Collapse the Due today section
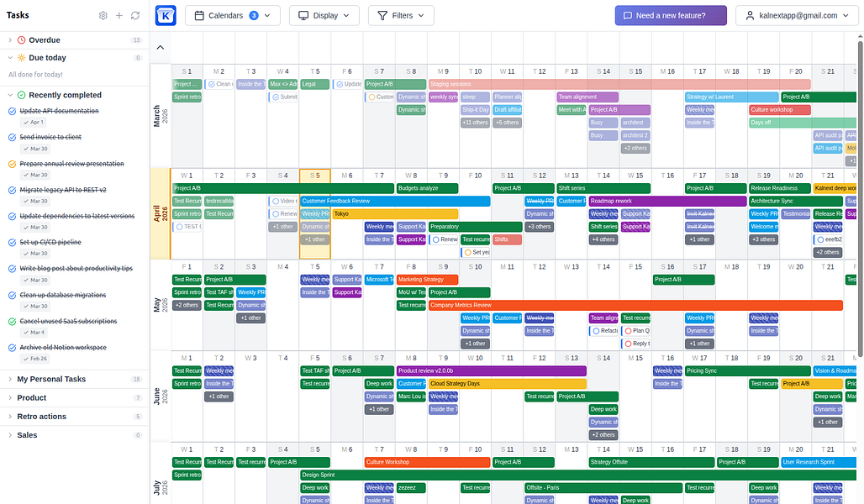 pos(10,58)
